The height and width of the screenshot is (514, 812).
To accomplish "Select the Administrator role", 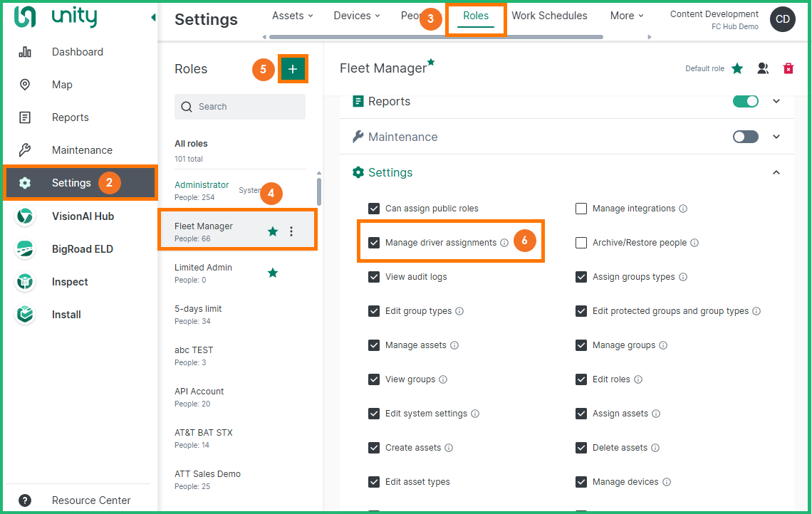I will [x=202, y=185].
